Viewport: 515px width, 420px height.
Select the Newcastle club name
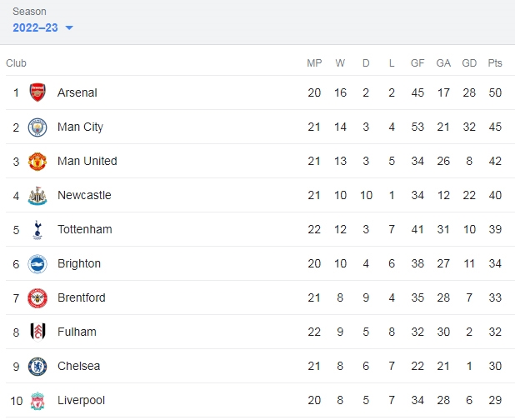pyautogui.click(x=84, y=195)
